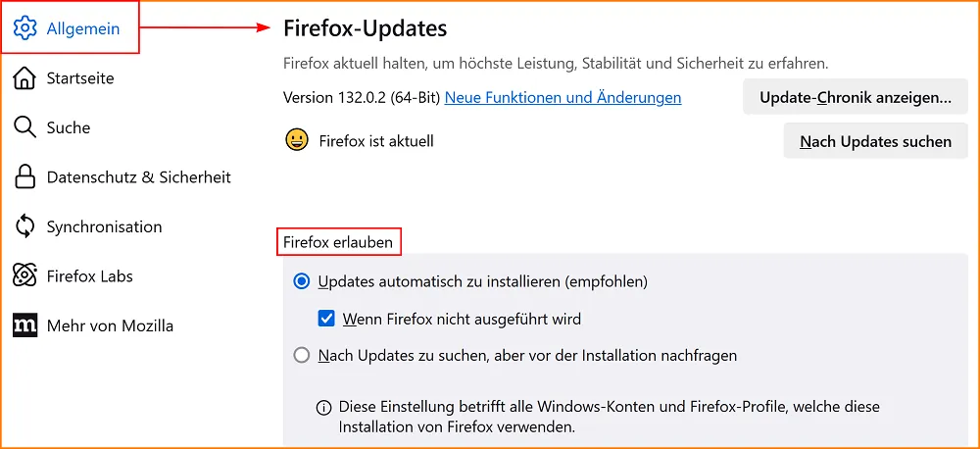Click the Suche magnifier icon

(x=25, y=127)
